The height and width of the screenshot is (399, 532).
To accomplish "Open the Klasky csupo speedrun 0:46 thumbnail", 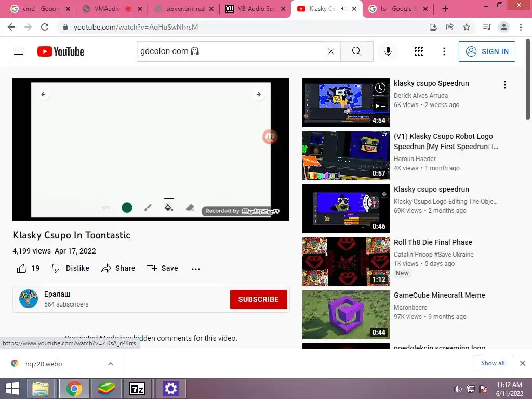I will pyautogui.click(x=345, y=209).
